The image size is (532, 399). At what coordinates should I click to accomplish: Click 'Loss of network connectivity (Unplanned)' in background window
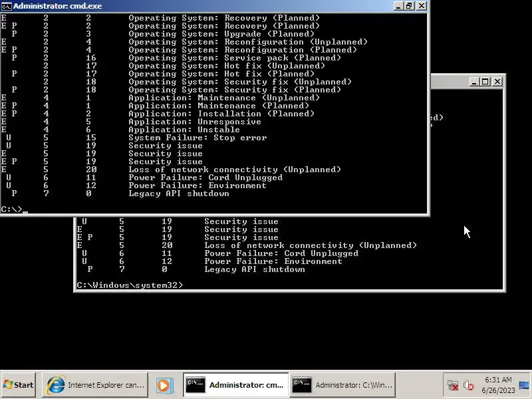point(311,245)
